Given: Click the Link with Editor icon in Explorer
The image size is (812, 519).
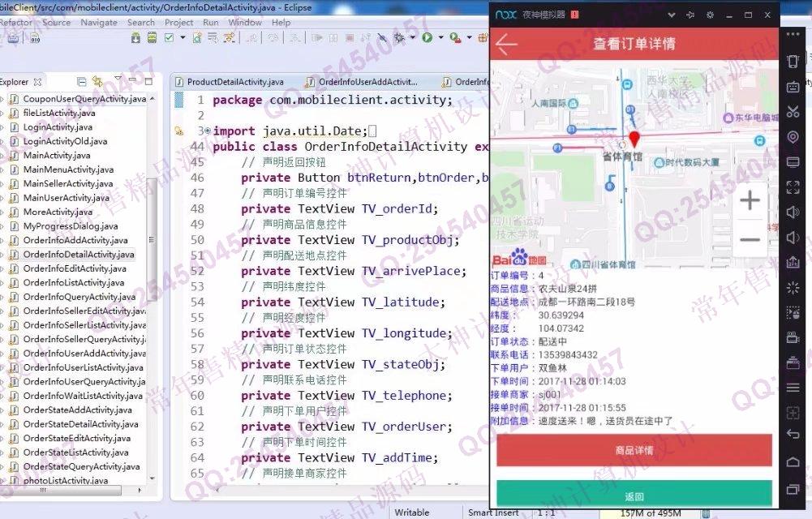Looking at the screenshot, I should tap(97, 81).
